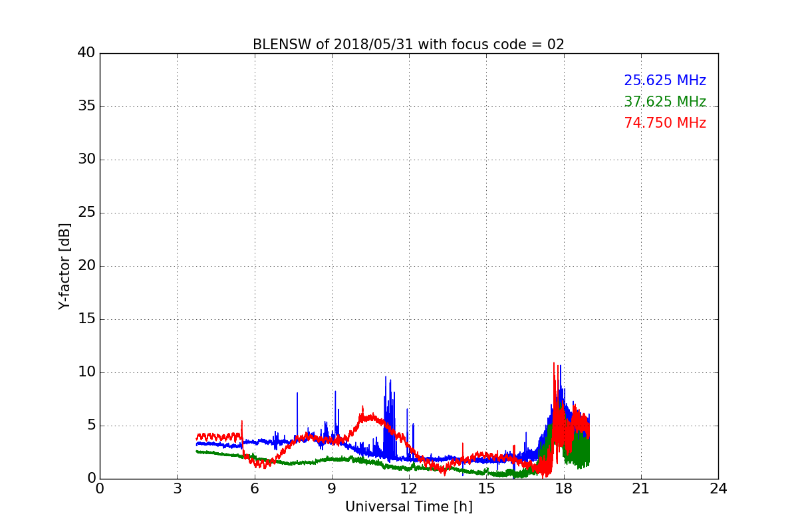
Task: Click the y-axis tick label 10
Action: coord(86,372)
